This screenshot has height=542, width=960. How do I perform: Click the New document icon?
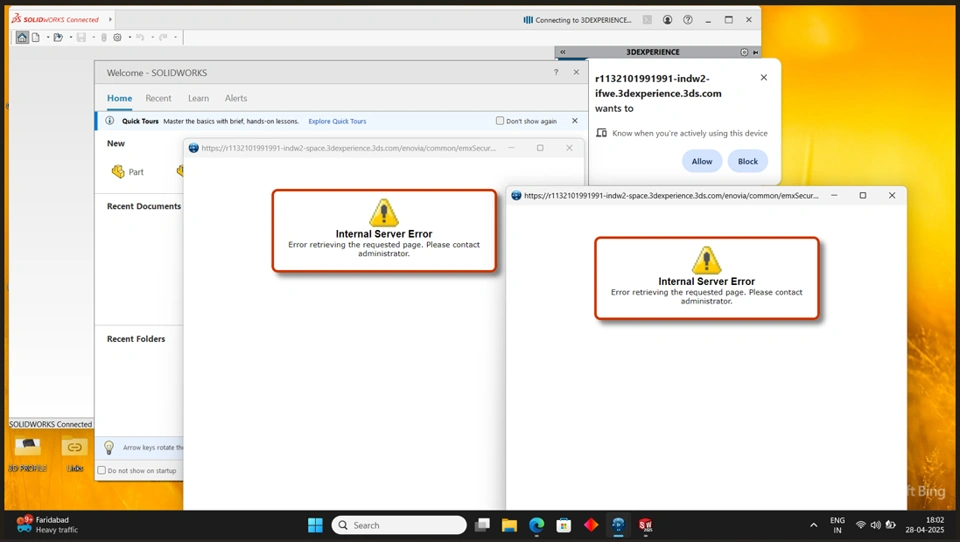36,37
